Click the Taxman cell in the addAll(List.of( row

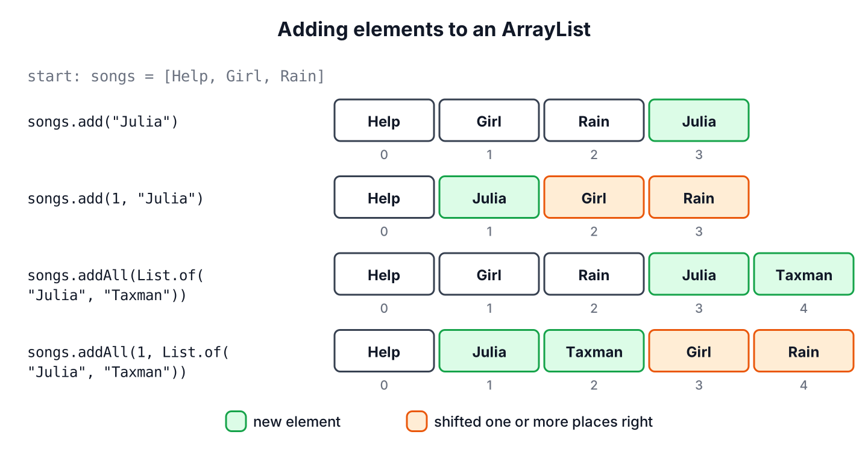point(804,274)
